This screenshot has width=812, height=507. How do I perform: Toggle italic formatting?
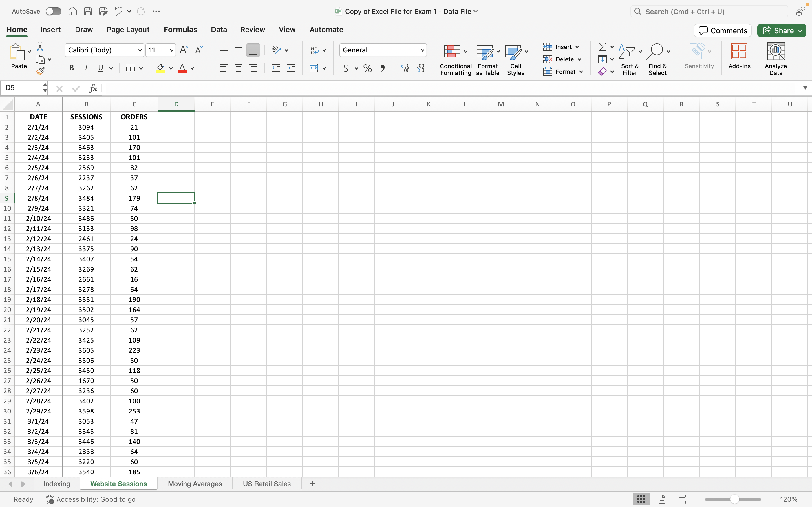tap(86, 68)
